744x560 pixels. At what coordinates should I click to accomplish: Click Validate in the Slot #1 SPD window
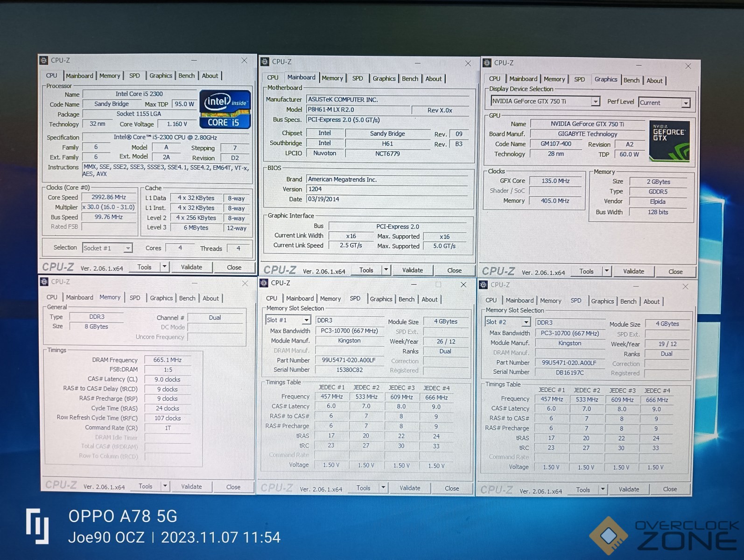point(410,488)
